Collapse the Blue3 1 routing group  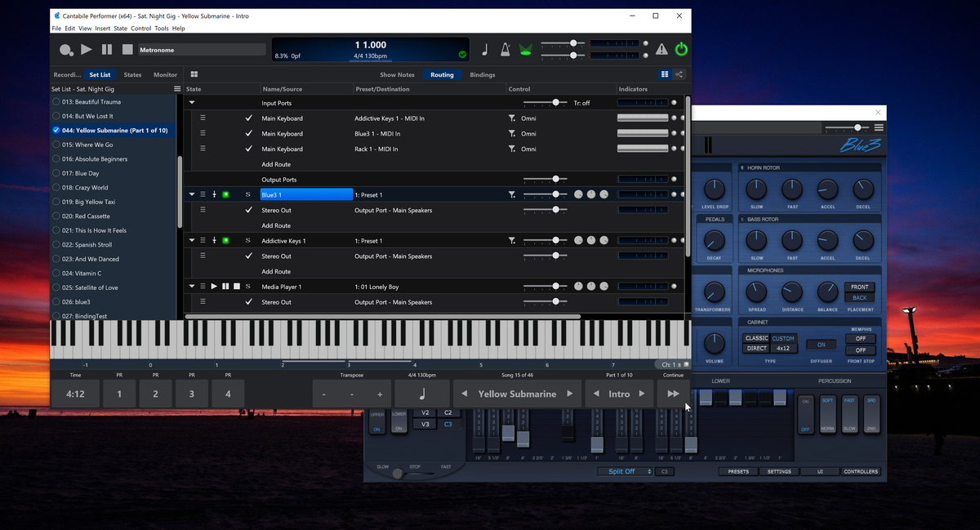(190, 194)
